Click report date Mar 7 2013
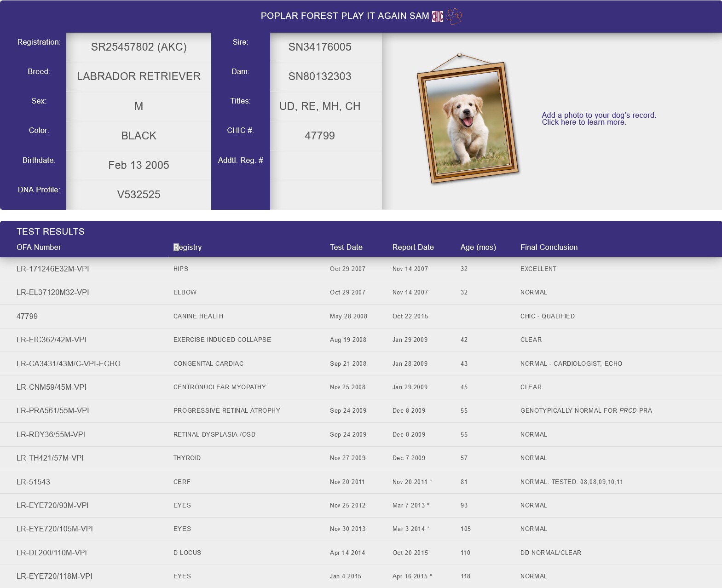 click(411, 505)
